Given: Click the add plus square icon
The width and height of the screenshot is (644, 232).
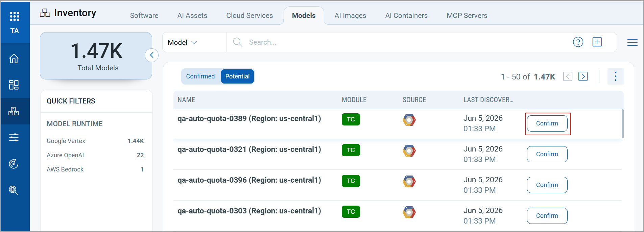Looking at the screenshot, I should (597, 42).
